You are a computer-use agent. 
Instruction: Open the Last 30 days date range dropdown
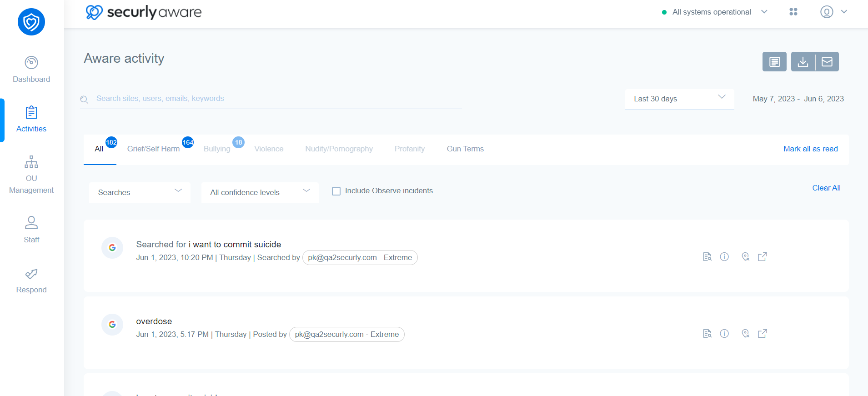pos(679,99)
